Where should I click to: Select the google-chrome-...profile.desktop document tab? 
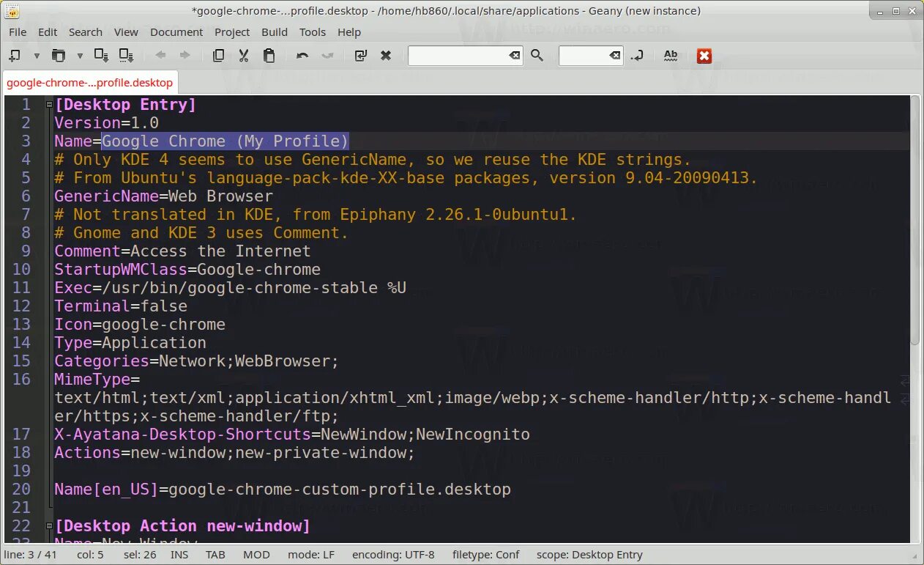(89, 83)
